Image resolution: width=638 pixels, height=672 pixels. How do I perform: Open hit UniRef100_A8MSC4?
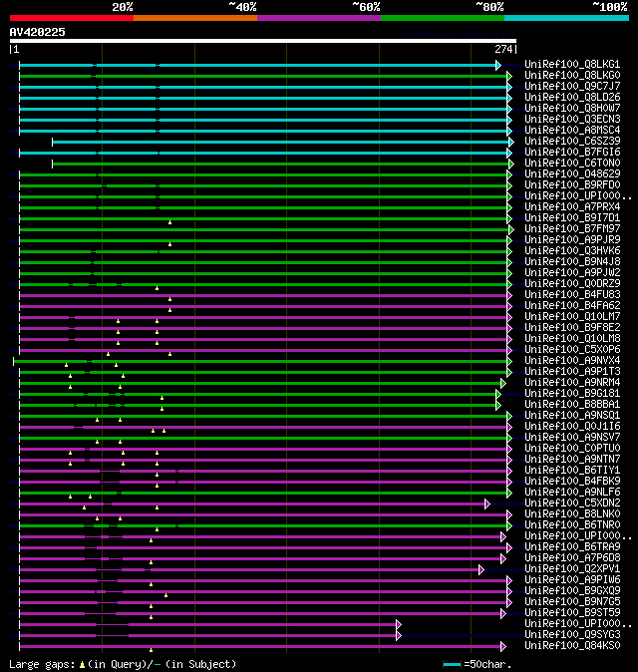pos(572,131)
